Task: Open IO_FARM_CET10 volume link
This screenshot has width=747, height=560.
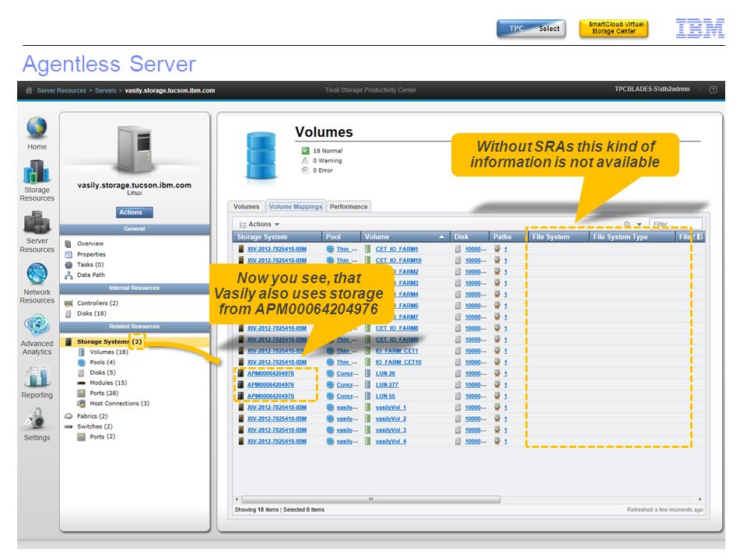Action: pos(398,362)
